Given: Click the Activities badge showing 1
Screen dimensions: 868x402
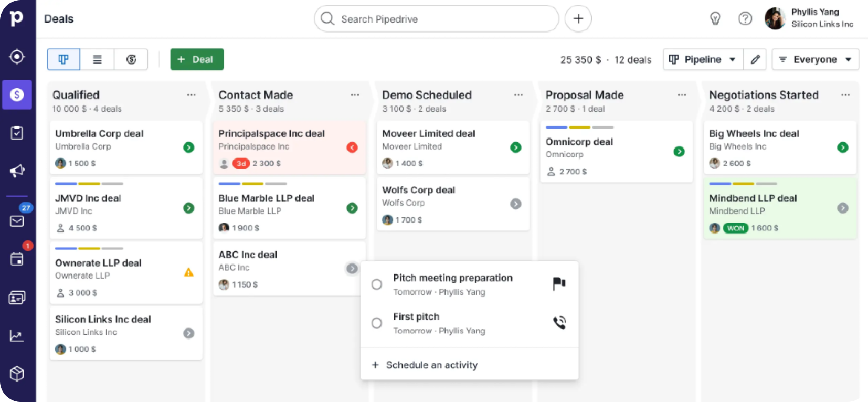Looking at the screenshot, I should point(27,246).
